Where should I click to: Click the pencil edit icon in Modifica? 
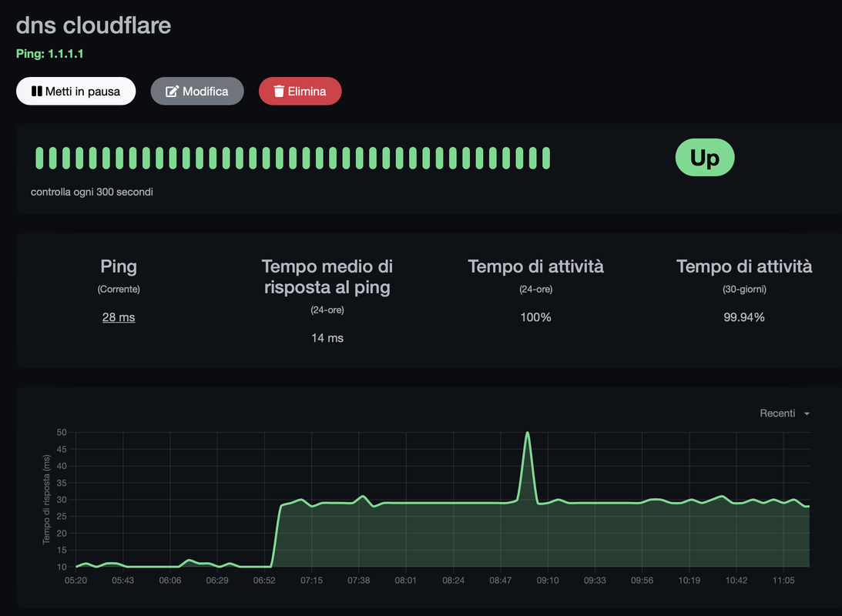[172, 91]
